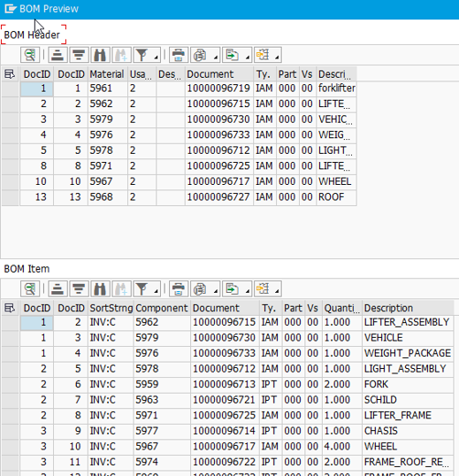The height and width of the screenshot is (476, 459).
Task: Click Export icon in BOM Item toolbar
Action: pos(233,288)
